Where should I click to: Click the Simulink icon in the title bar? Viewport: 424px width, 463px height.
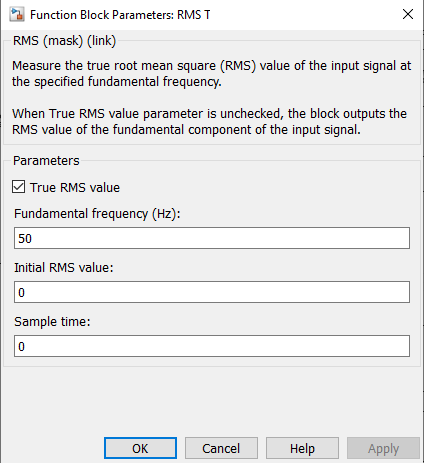(17, 15)
